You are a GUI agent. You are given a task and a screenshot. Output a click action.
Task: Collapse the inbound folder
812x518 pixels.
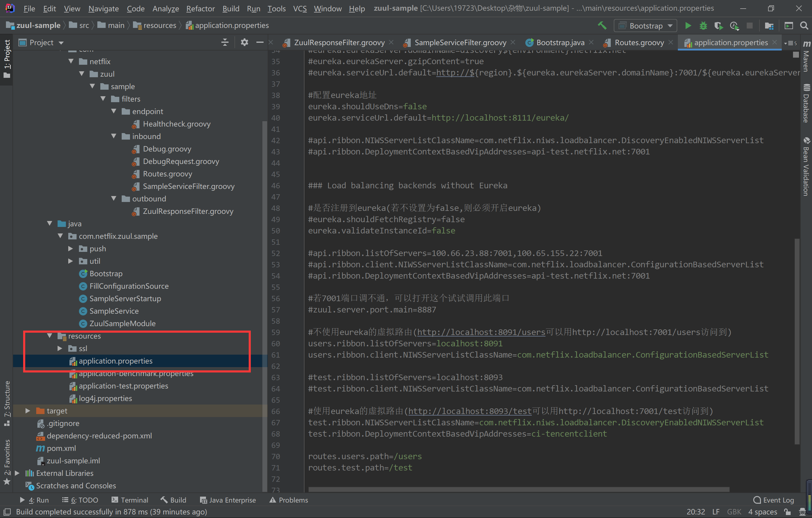click(114, 136)
